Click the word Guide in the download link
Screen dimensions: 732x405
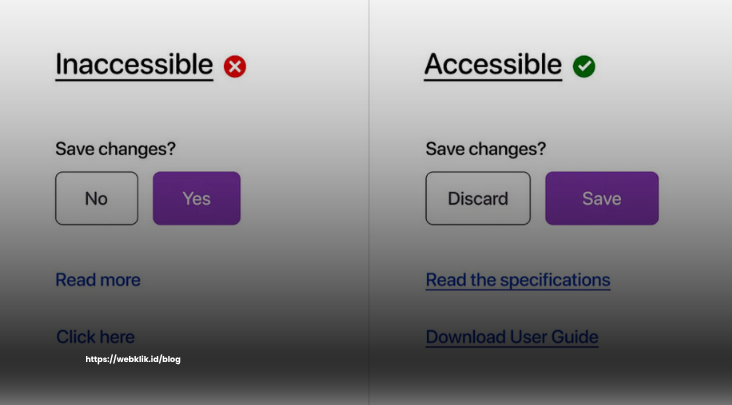575,337
